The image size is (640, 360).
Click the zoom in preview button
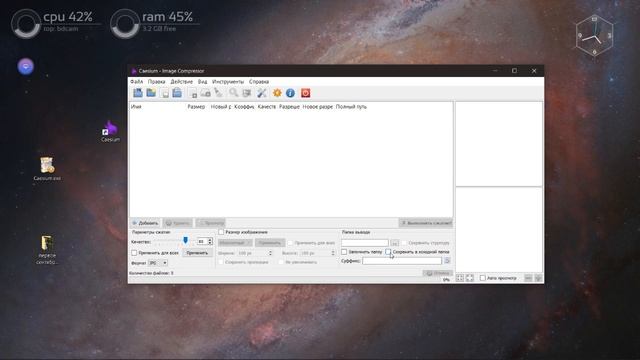pyautogui.click(x=538, y=278)
